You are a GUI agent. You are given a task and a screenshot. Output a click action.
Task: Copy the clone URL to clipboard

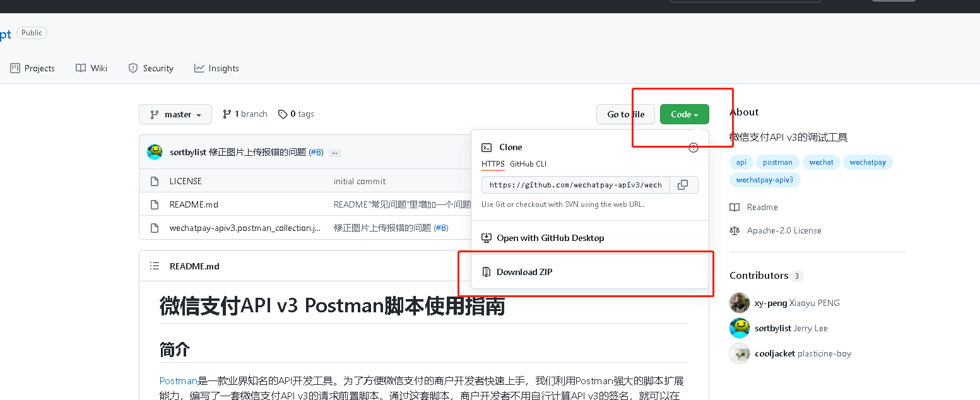[682, 185]
